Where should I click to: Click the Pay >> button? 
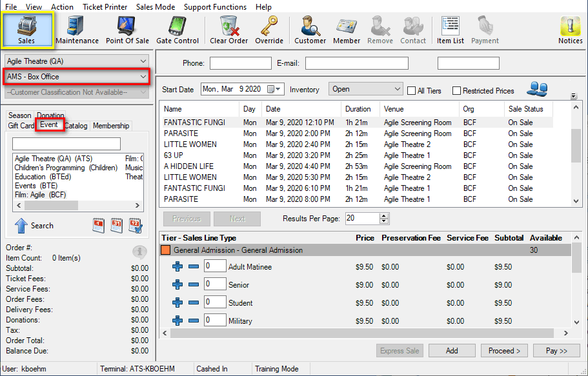pyautogui.click(x=556, y=350)
